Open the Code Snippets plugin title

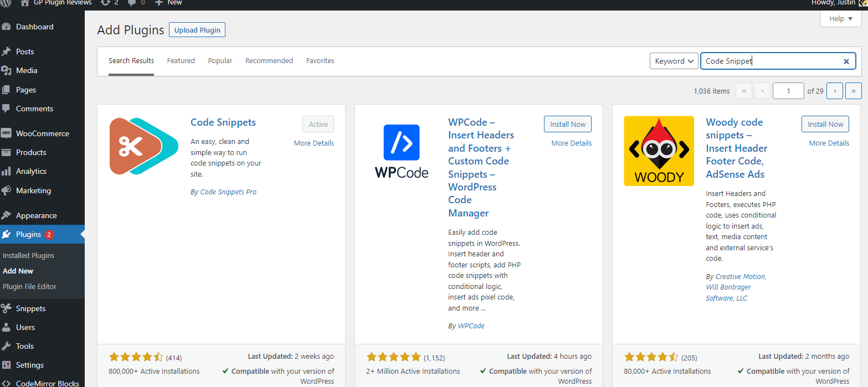[223, 122]
